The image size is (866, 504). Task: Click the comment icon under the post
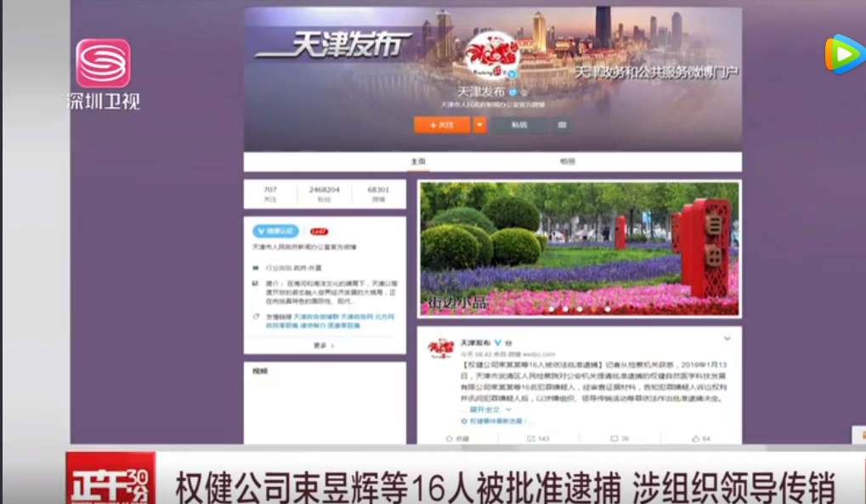pyautogui.click(x=614, y=439)
